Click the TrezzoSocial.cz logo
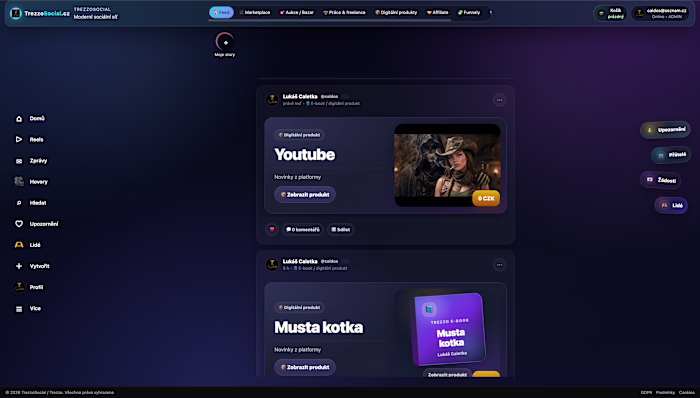Viewport: 700px width, 398px height. point(40,13)
